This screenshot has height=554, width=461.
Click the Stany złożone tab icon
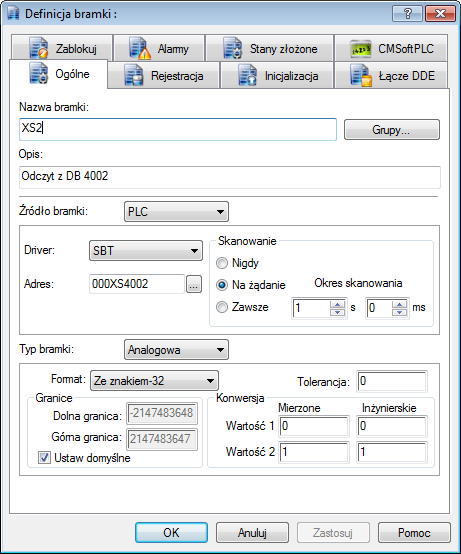click(232, 48)
